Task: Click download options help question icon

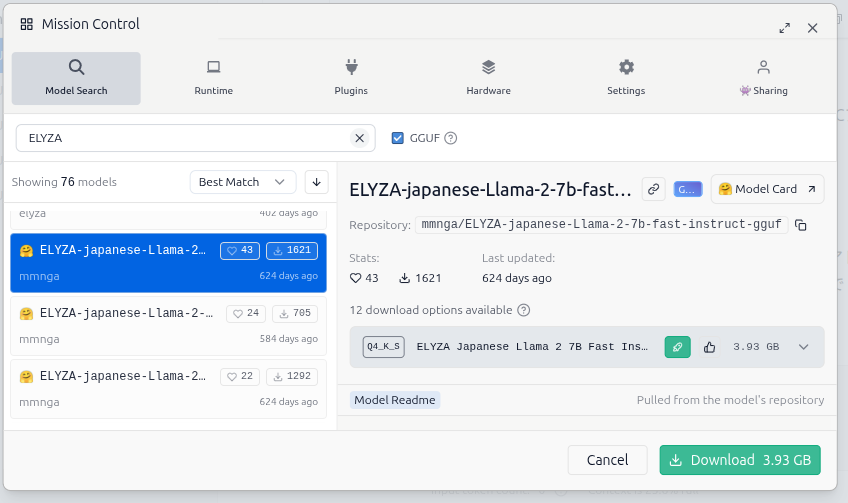Action: 524,310
